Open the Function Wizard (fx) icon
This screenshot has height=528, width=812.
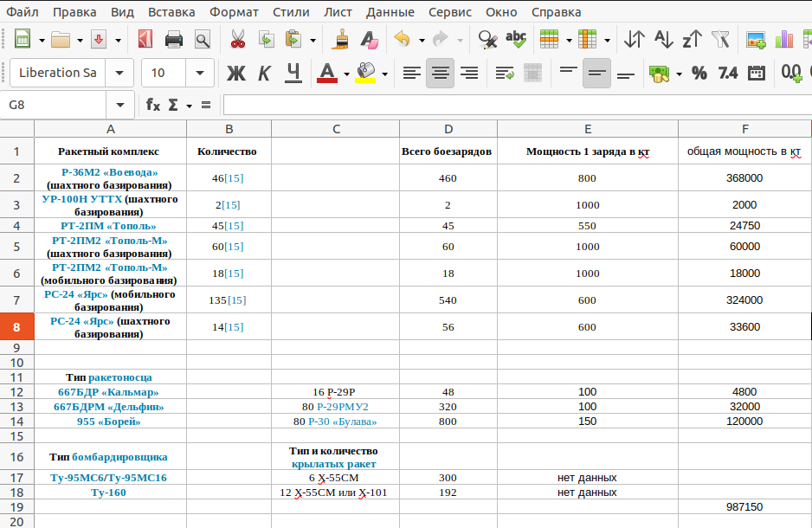[x=153, y=105]
